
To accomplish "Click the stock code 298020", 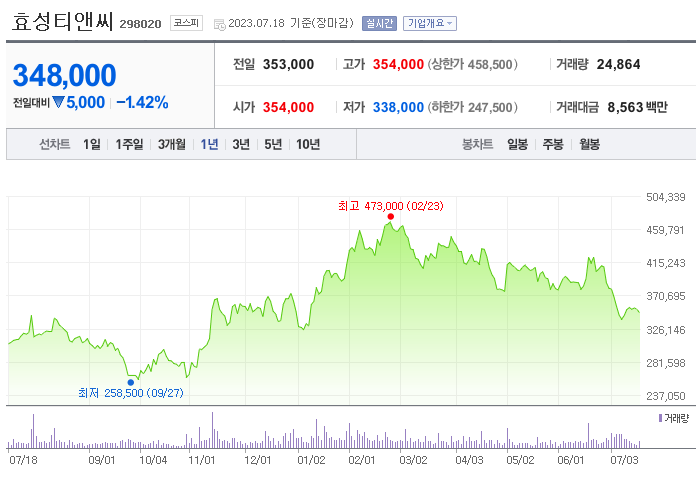I will click(x=140, y=24).
